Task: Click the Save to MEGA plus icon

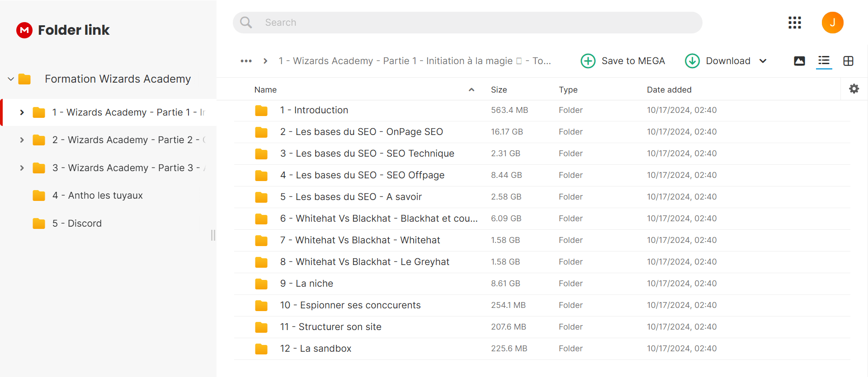Action: coord(588,61)
